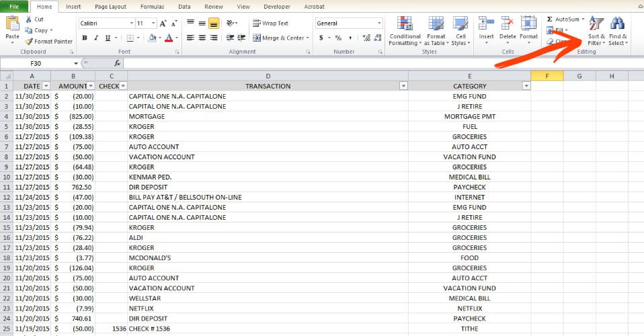Click the formula bar input
The width and height of the screenshot is (644, 336).
[x=383, y=63]
